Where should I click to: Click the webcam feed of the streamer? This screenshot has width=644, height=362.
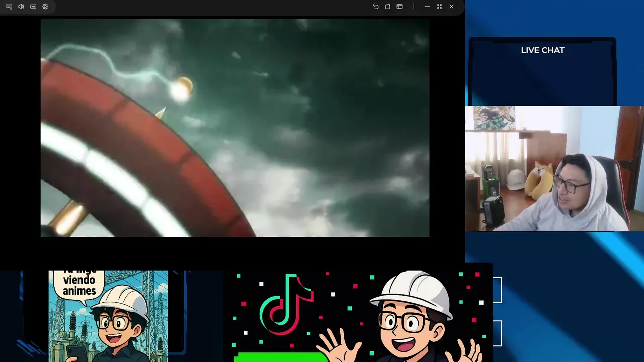(x=554, y=168)
